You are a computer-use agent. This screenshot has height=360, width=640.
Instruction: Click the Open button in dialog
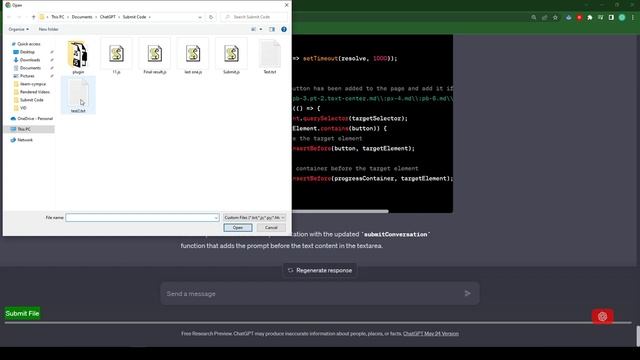point(238,228)
